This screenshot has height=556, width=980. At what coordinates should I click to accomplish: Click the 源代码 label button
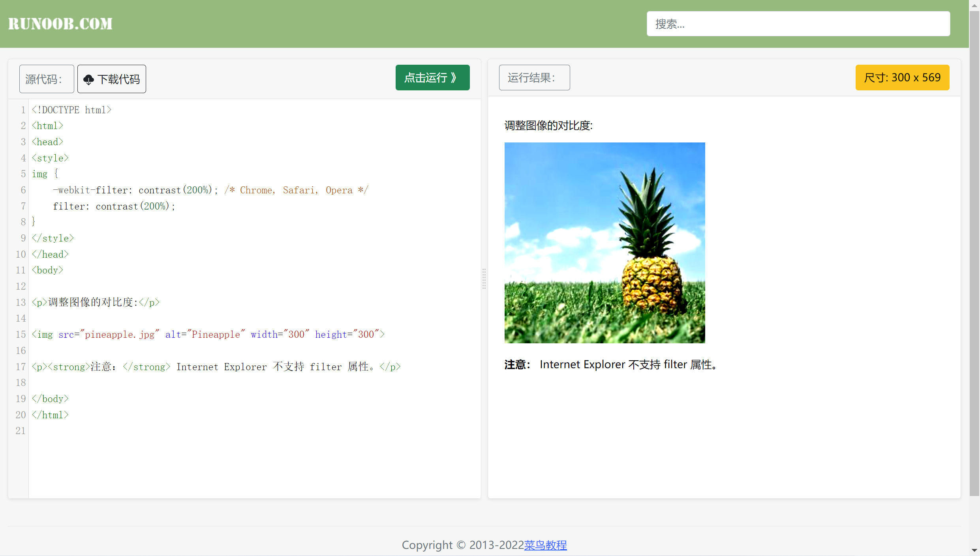(47, 79)
